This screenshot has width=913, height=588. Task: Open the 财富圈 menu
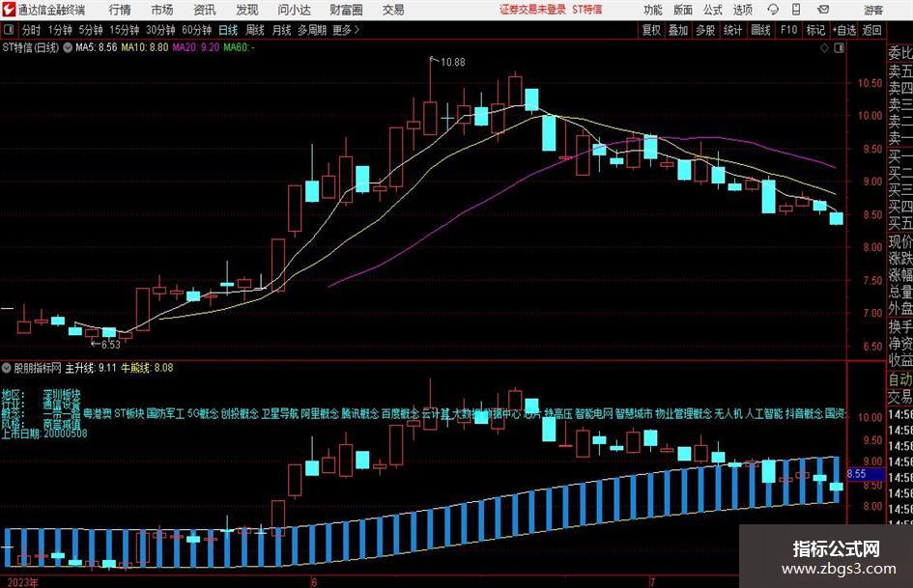coord(346,10)
